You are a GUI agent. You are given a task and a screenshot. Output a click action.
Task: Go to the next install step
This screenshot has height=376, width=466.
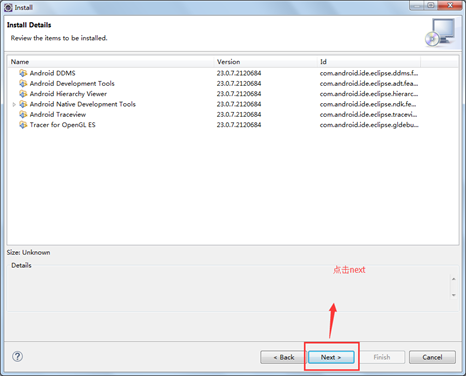coord(331,357)
